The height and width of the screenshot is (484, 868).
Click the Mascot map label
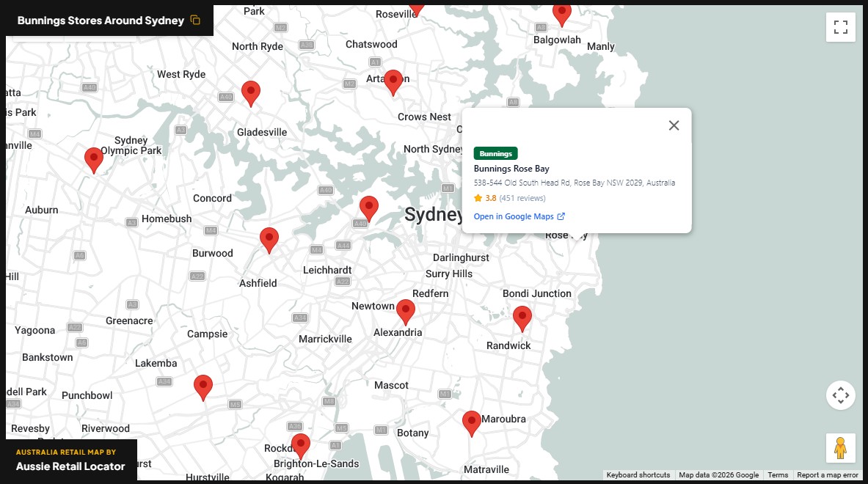[x=391, y=385]
